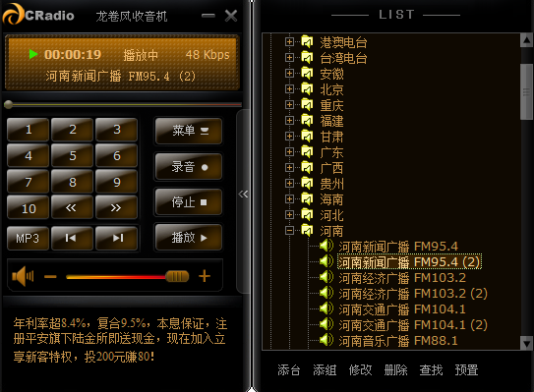The width and height of the screenshot is (534, 392).
Task: Click the green play status indicator
Action: point(33,54)
